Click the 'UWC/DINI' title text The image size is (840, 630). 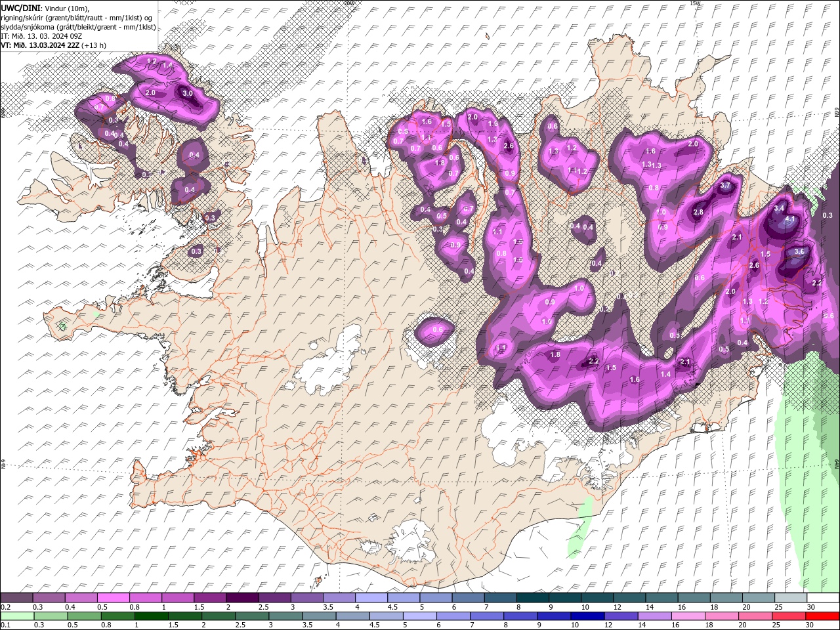click(x=21, y=8)
